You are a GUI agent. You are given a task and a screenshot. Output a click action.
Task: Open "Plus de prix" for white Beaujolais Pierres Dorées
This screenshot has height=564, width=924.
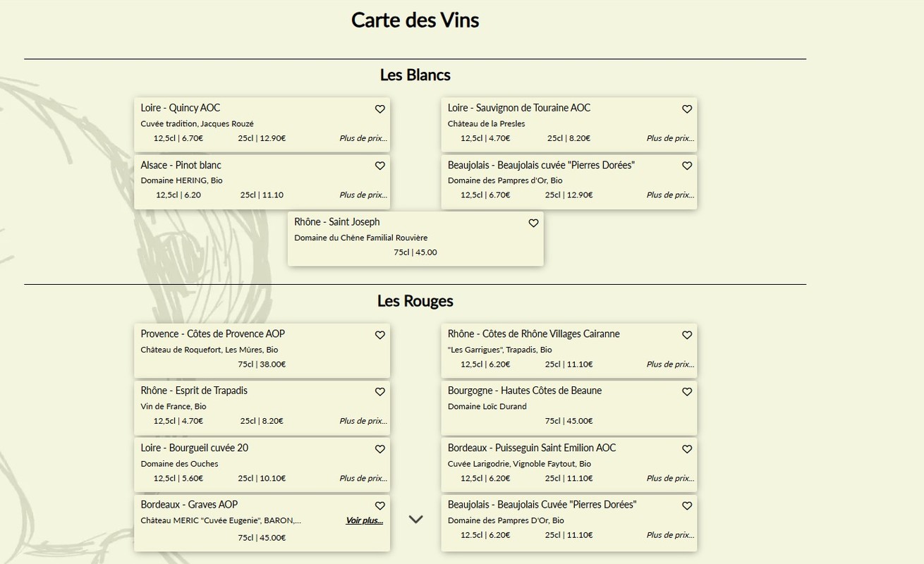click(671, 195)
